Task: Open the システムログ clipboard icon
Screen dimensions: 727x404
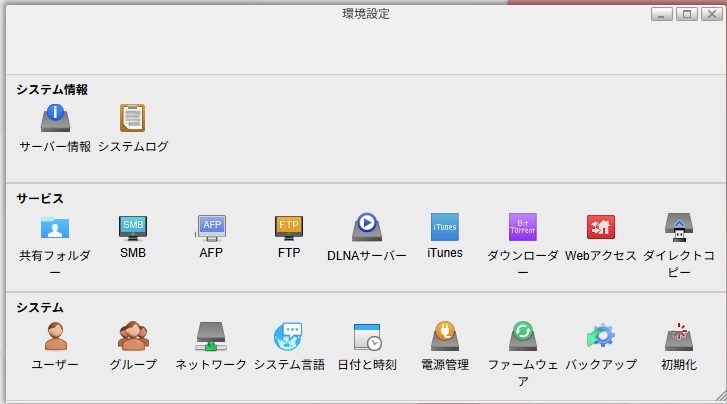Action: click(x=133, y=118)
